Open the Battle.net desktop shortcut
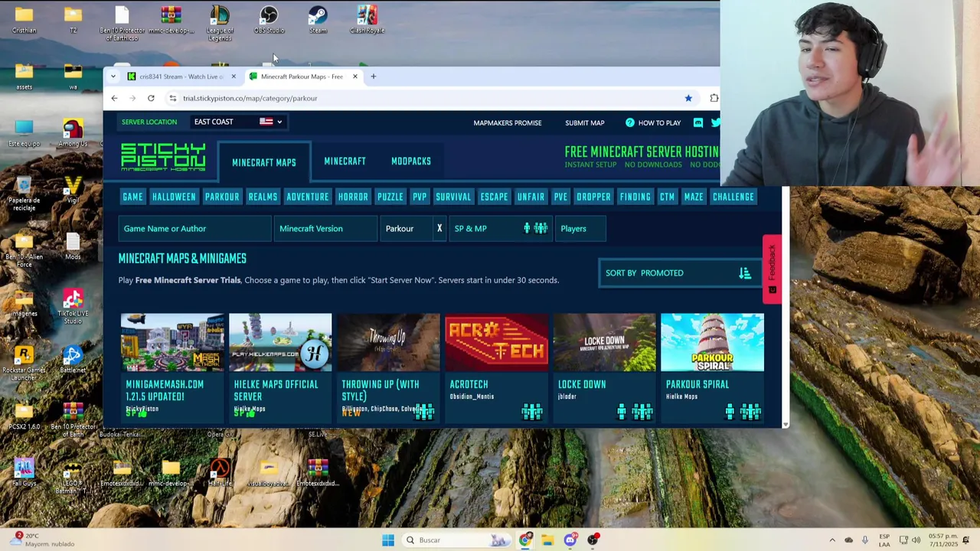Screen dimensions: 980x551 (73, 360)
